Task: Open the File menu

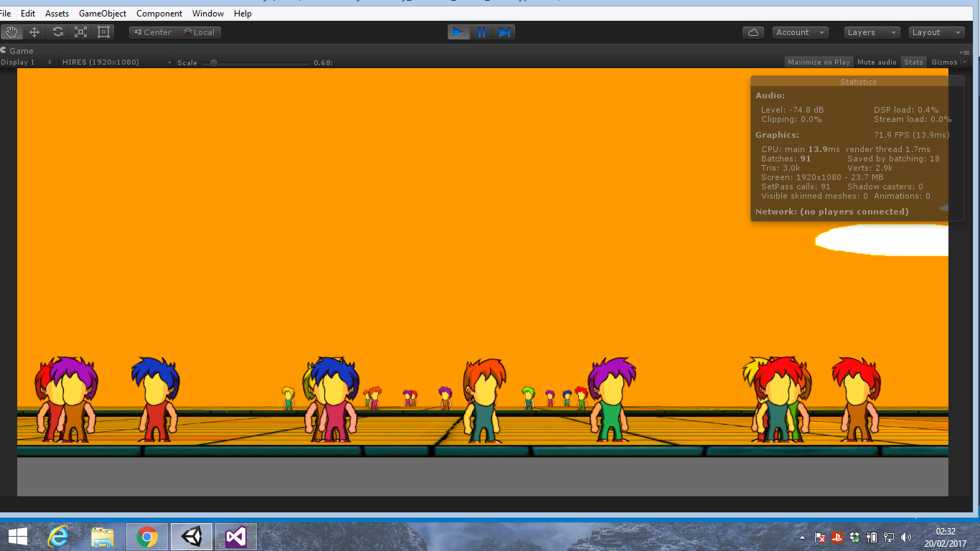Action: click(6, 14)
